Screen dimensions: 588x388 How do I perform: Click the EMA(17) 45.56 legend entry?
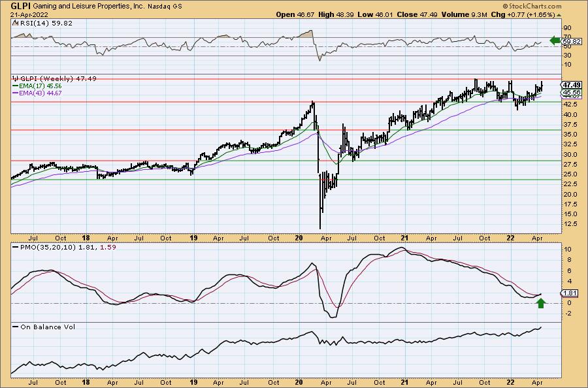coord(40,86)
